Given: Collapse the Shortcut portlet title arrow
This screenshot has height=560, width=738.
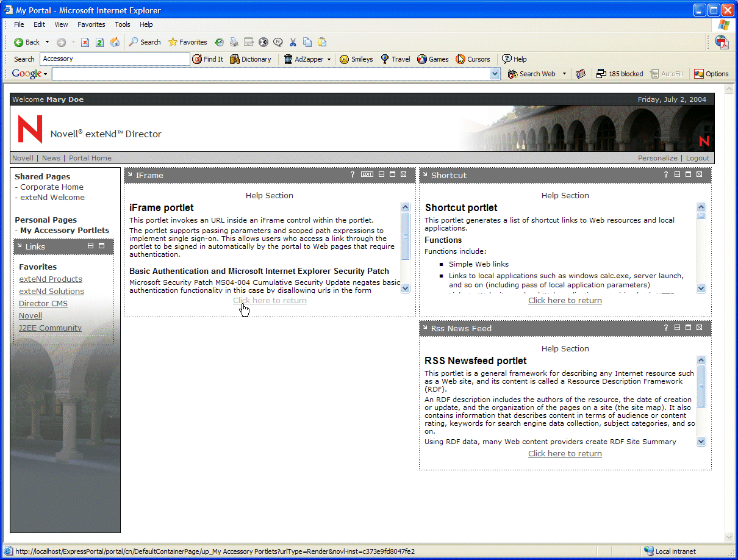Looking at the screenshot, I should point(425,174).
